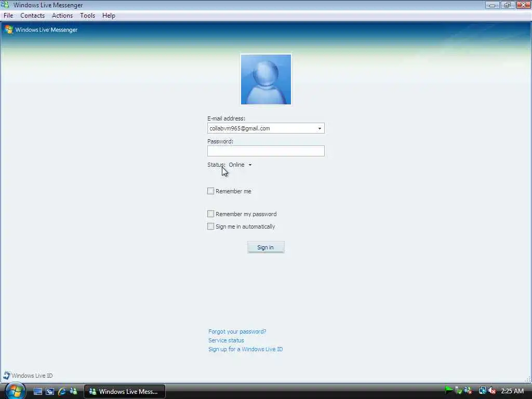532x399 pixels.
Task: Close the Windows Live Messenger window
Action: [x=524, y=5]
